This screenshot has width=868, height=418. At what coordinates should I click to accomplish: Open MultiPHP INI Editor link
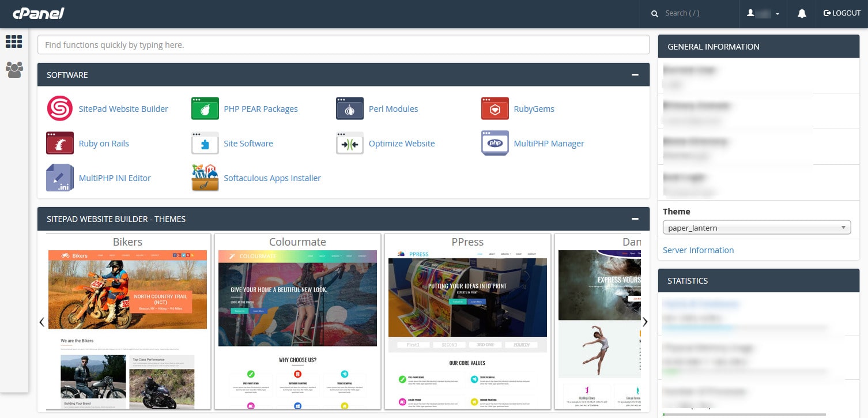tap(115, 178)
